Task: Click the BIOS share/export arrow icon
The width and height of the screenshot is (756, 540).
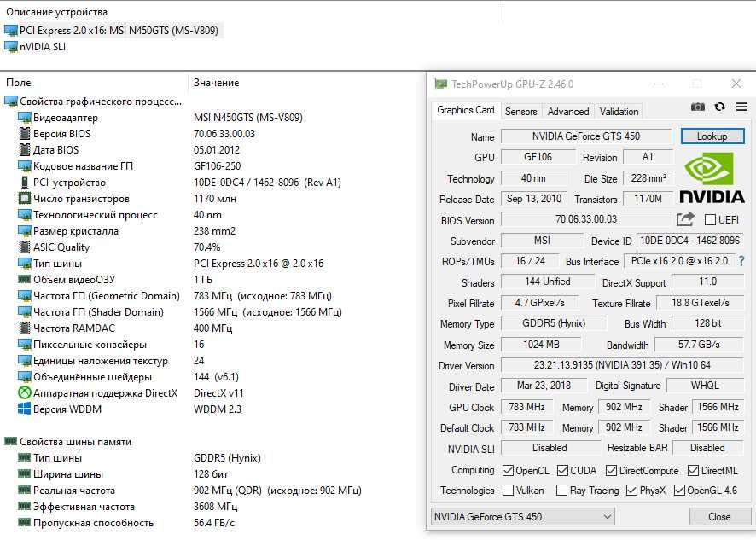Action: coord(685,219)
